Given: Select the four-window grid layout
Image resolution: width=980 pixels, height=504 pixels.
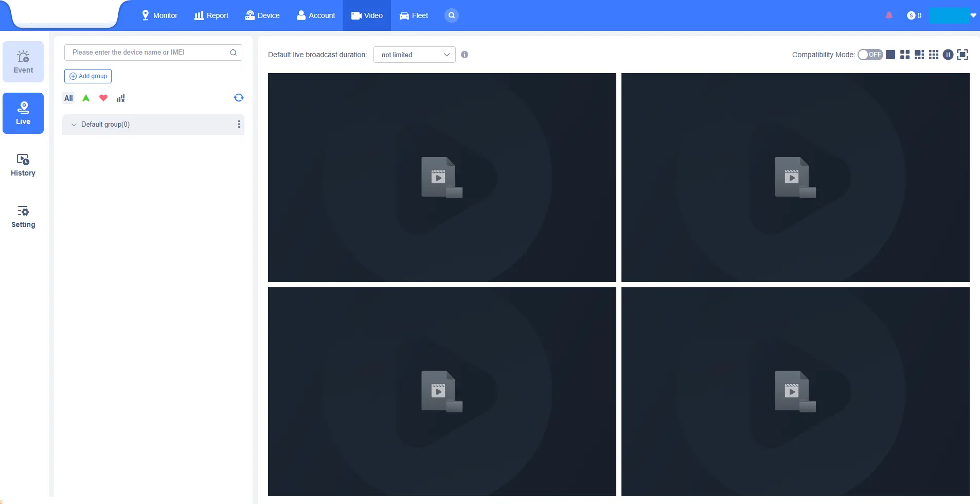Looking at the screenshot, I should tap(905, 55).
